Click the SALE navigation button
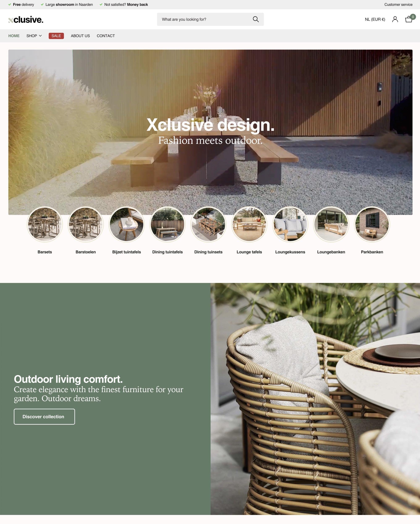 56,35
